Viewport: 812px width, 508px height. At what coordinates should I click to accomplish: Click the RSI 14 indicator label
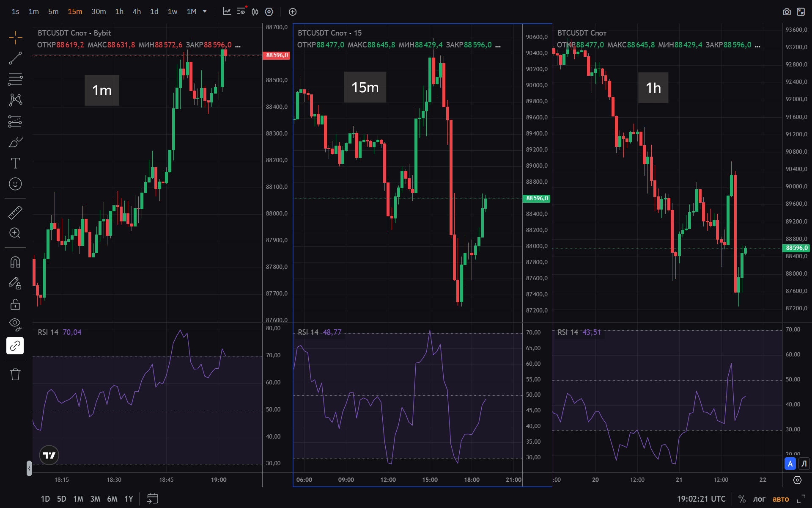[48, 332]
